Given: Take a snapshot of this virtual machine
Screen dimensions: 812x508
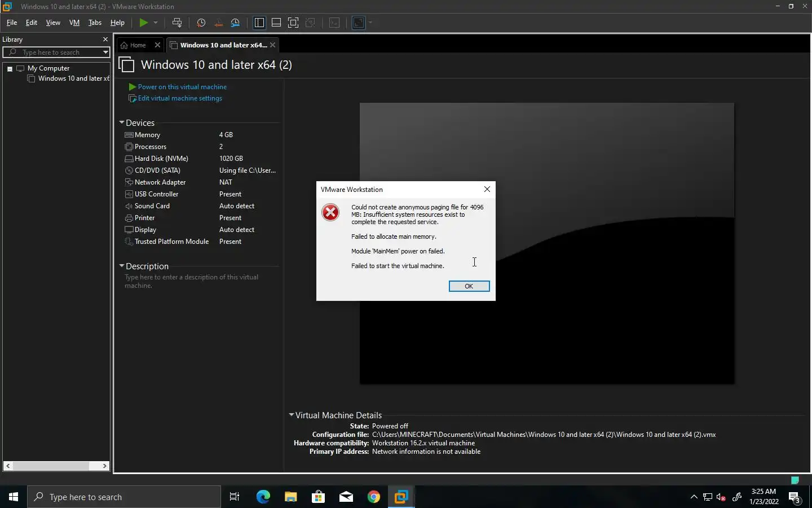Looking at the screenshot, I should tap(201, 23).
